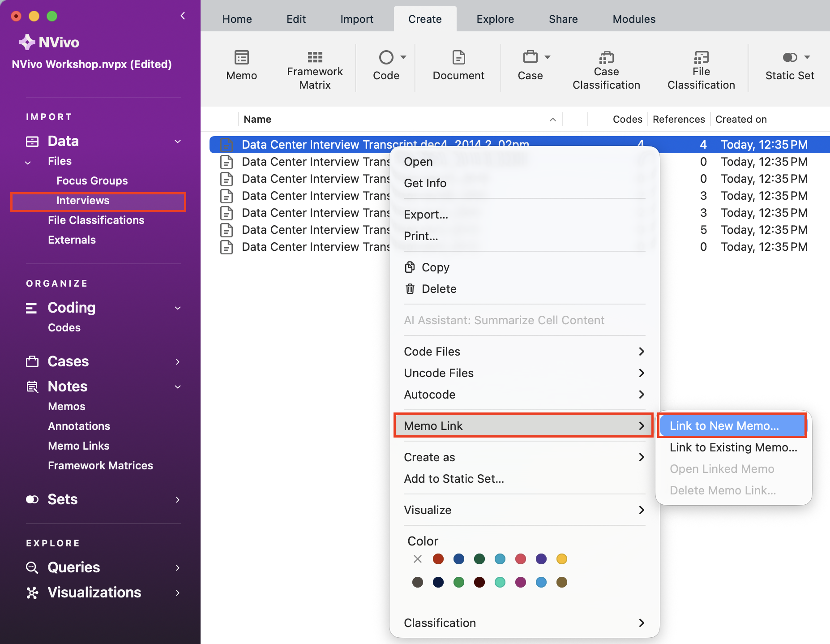Collapse the Data section chevron
The height and width of the screenshot is (644, 830).
[178, 142]
